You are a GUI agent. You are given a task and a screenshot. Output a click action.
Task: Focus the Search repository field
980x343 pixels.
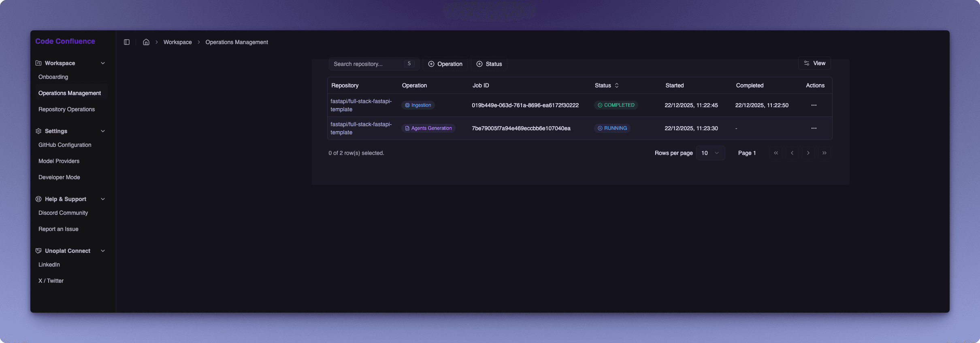tap(374, 64)
